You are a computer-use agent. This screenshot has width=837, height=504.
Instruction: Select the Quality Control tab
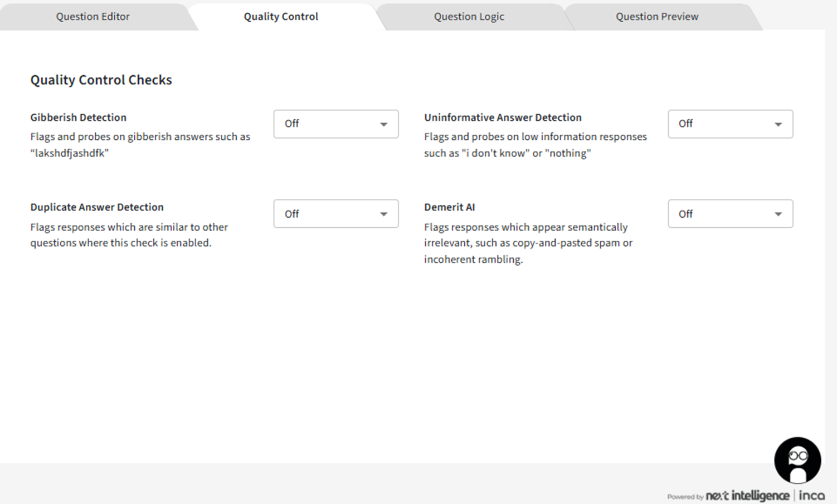(281, 17)
